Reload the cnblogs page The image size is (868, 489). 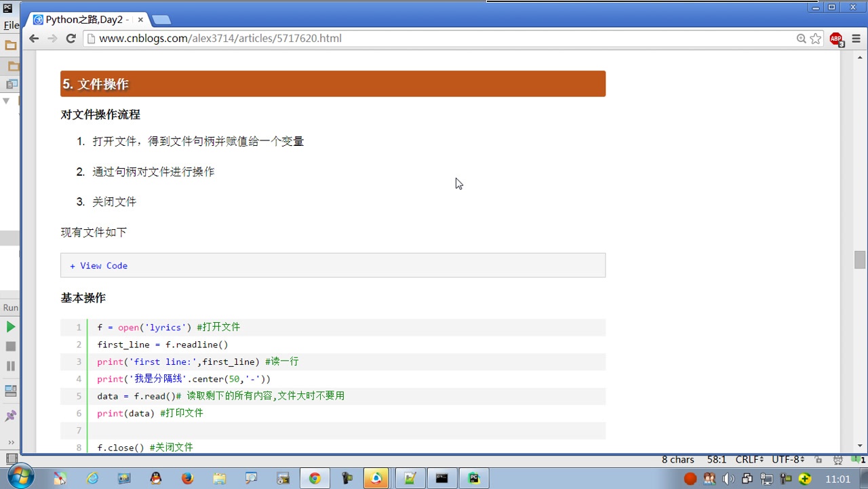tap(71, 39)
